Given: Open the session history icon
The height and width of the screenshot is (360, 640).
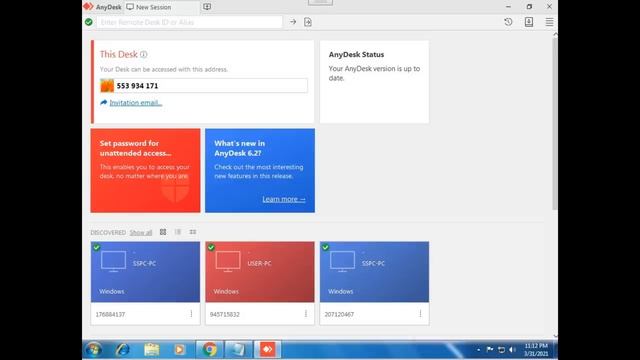Looking at the screenshot, I should [508, 22].
